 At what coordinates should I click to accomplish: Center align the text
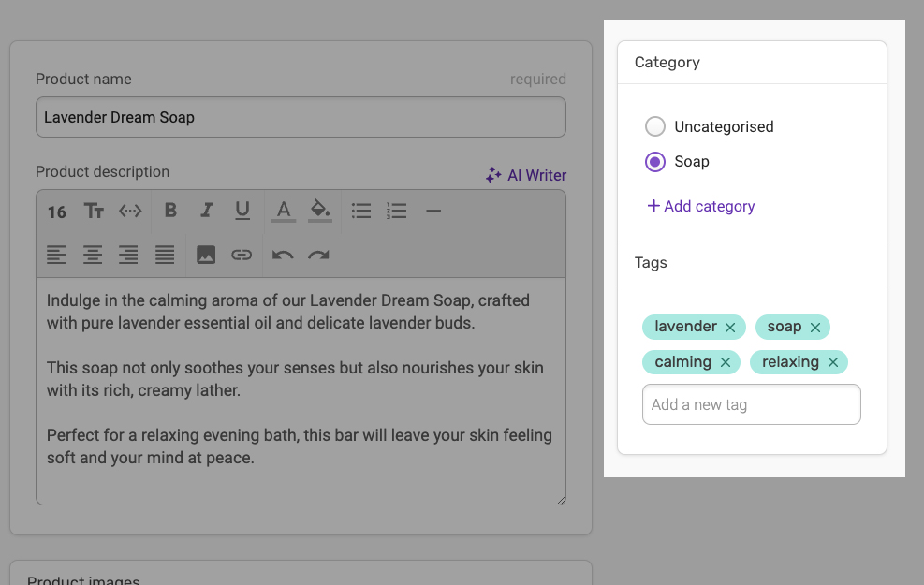[x=93, y=256]
